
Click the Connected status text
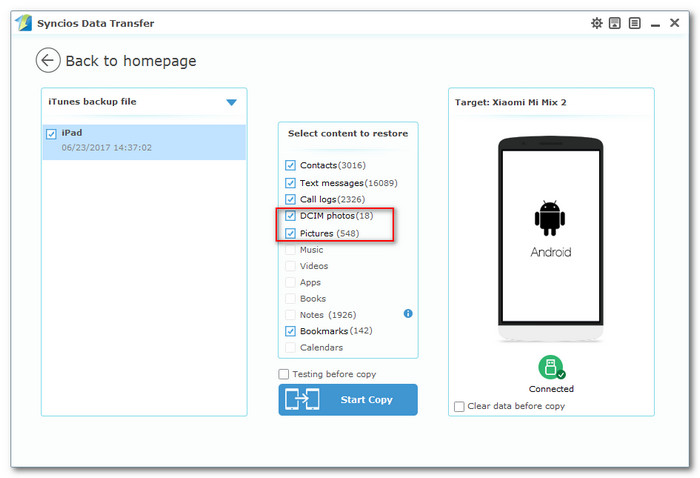pos(551,389)
